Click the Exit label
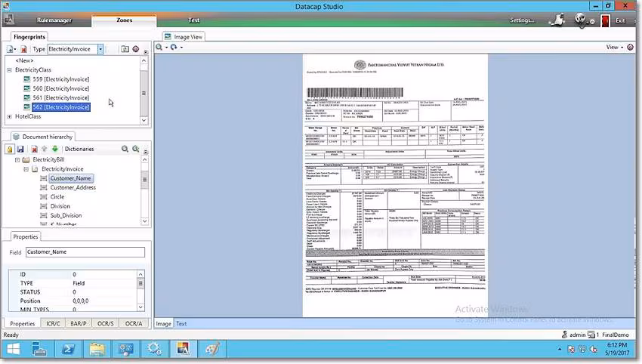 point(620,20)
